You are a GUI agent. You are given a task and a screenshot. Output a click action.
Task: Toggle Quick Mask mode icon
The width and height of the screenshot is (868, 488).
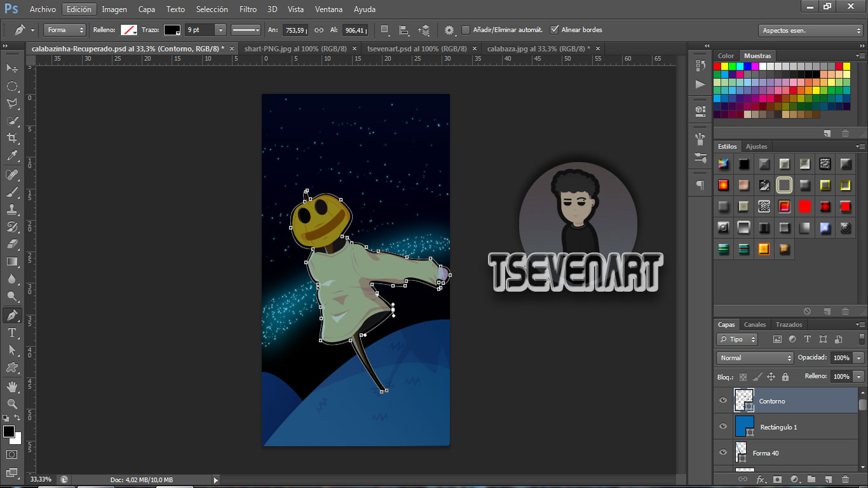tap(12, 454)
